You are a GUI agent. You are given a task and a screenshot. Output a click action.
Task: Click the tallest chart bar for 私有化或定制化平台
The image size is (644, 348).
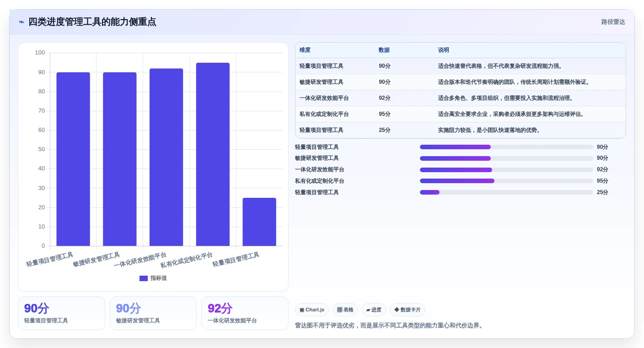213,154
